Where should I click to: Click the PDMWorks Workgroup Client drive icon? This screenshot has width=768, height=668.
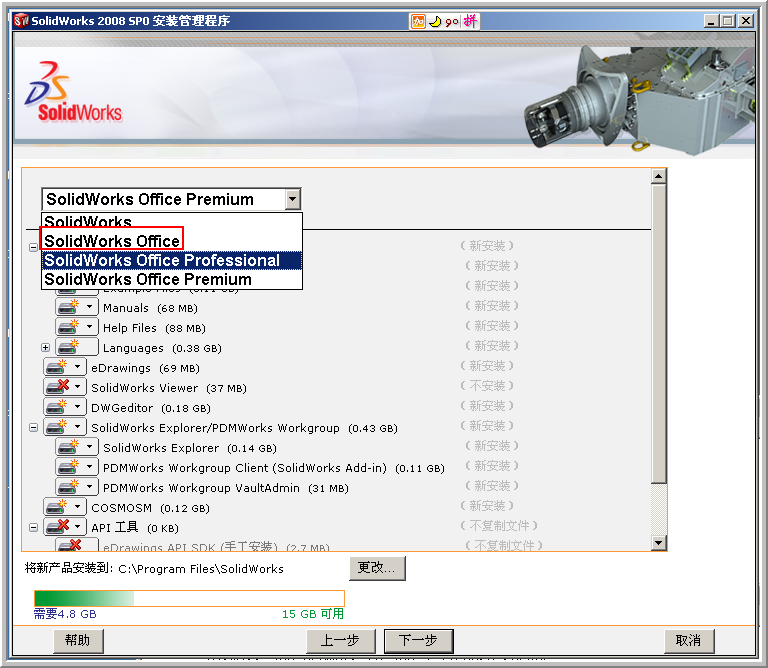click(x=68, y=468)
